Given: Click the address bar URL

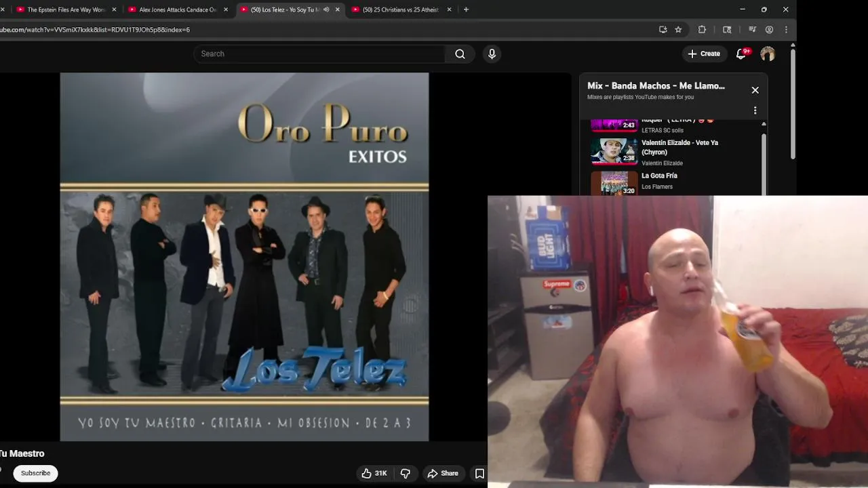Looking at the screenshot, I should point(95,30).
